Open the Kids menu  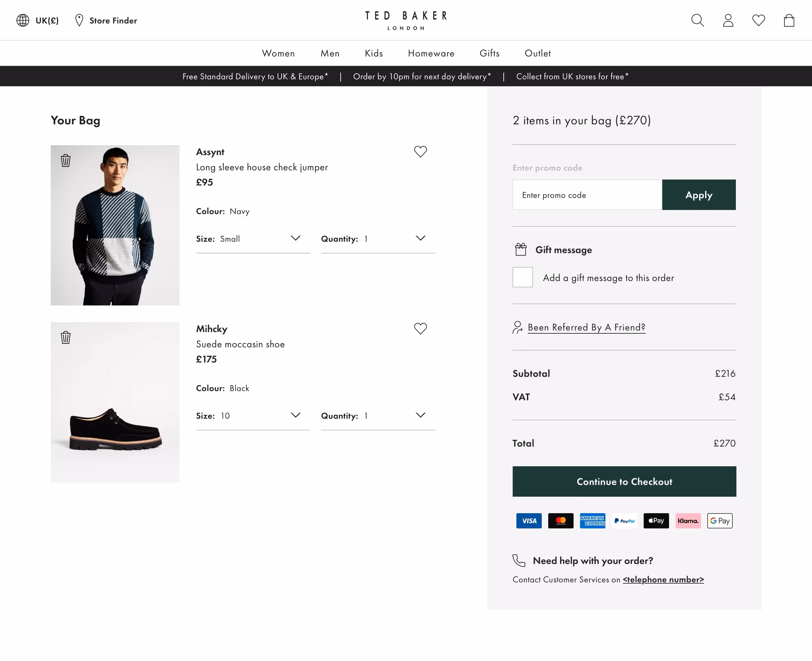[x=374, y=53]
